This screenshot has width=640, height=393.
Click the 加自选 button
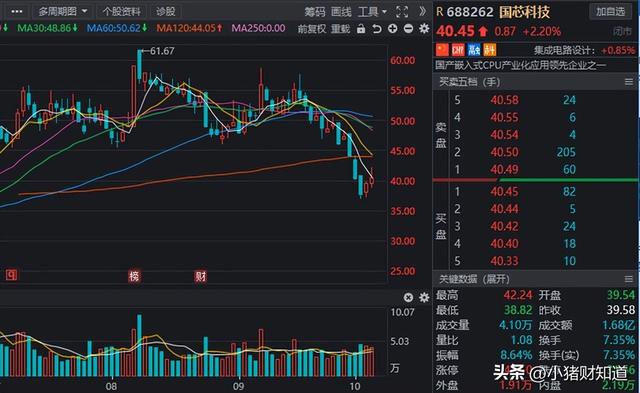(x=610, y=11)
